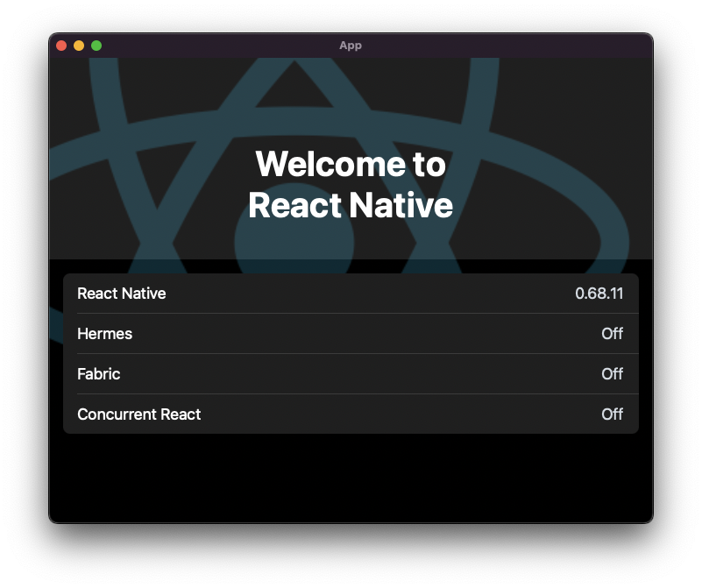Click the "App" window title

(351, 46)
